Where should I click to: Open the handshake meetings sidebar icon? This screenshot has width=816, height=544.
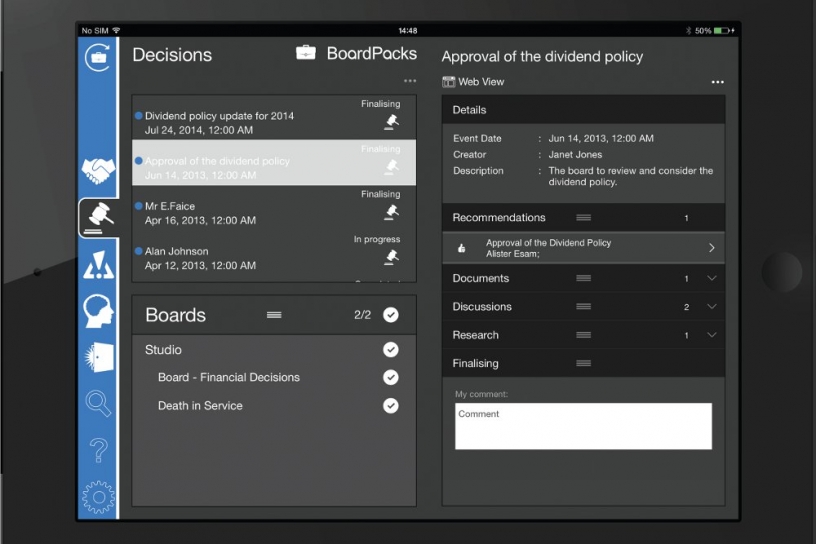pos(98,171)
